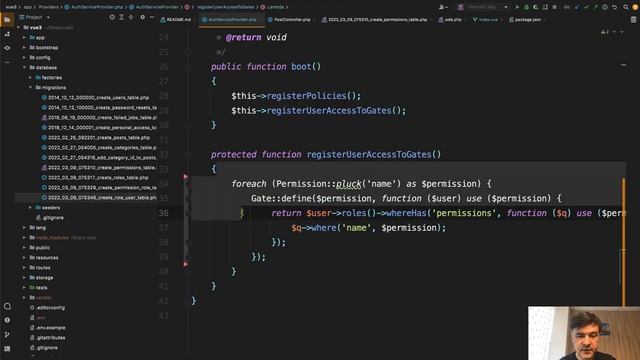Toggle breakpoint marker on line 34

tap(186, 177)
